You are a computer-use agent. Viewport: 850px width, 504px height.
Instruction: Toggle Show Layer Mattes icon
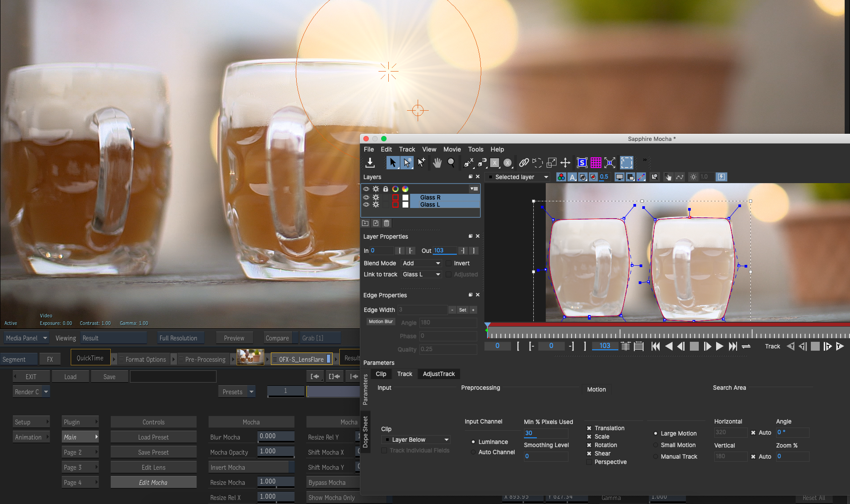[583, 177]
